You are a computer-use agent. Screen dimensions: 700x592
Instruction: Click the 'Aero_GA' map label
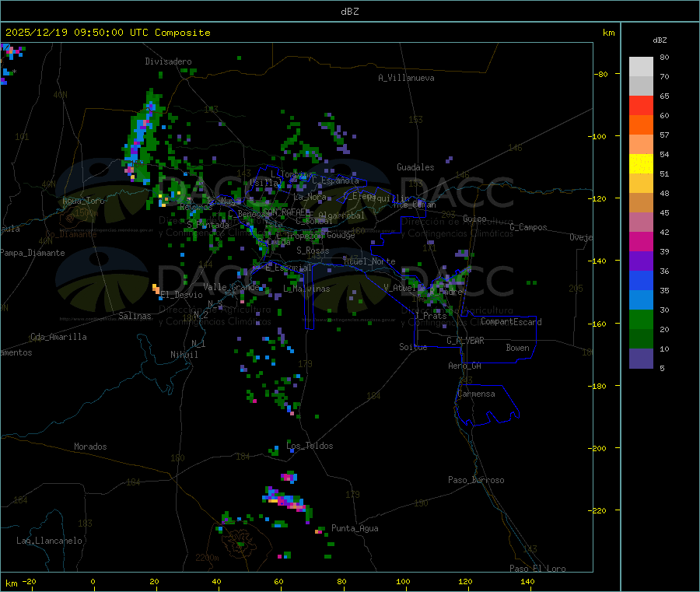tap(465, 366)
